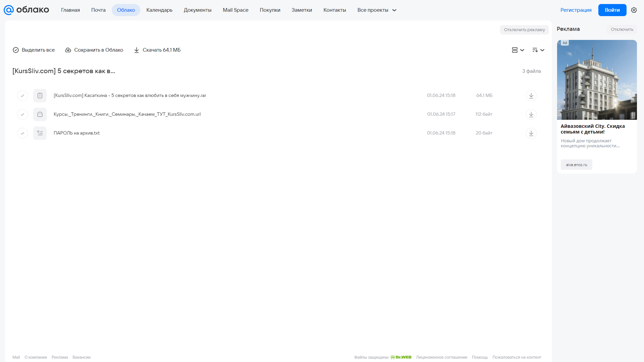This screenshot has height=362, width=644.
Task: Click the rar archive file type icon
Action: [40, 96]
